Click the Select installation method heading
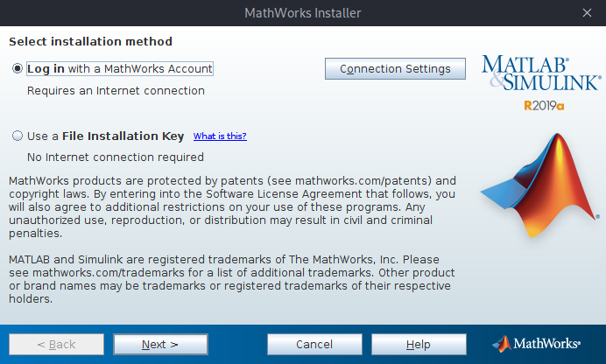This screenshot has width=606, height=364. (90, 41)
